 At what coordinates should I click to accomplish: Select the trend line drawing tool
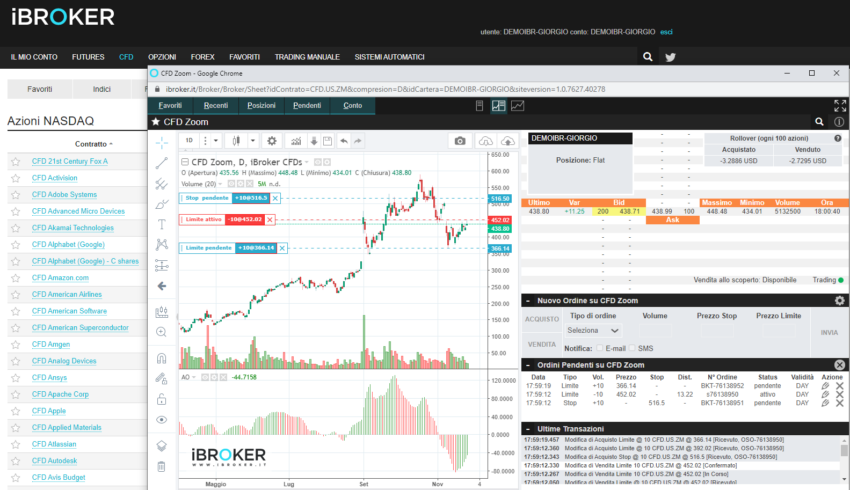tap(162, 163)
